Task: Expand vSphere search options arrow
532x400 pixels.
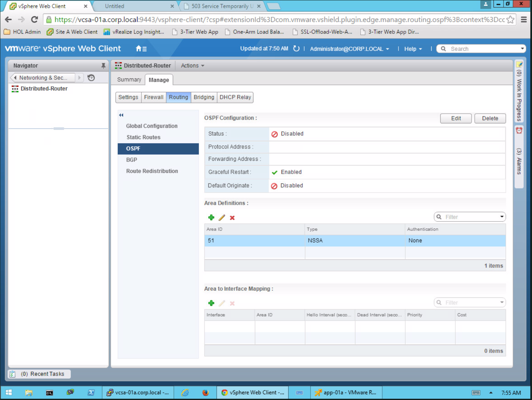Action: 522,49
